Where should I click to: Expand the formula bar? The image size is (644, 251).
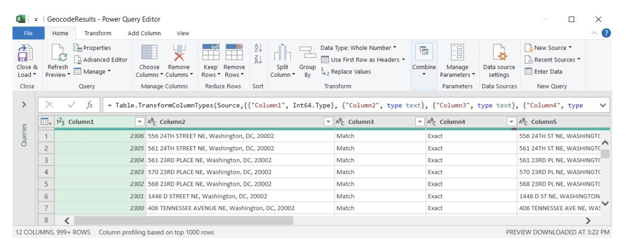coord(603,105)
